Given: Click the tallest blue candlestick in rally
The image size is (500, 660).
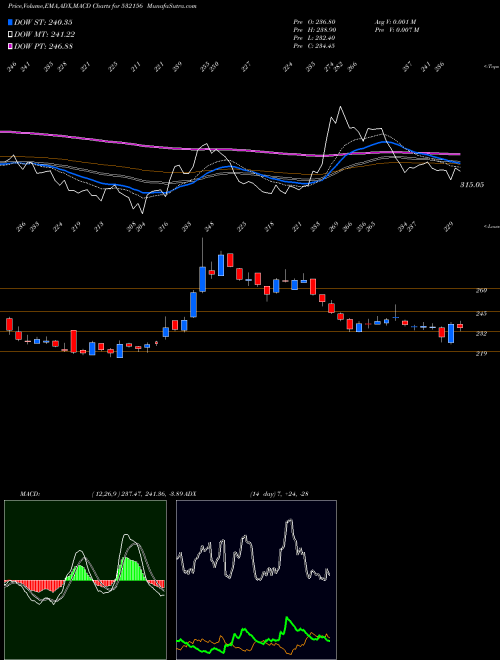Looking at the screenshot, I should (x=202, y=279).
